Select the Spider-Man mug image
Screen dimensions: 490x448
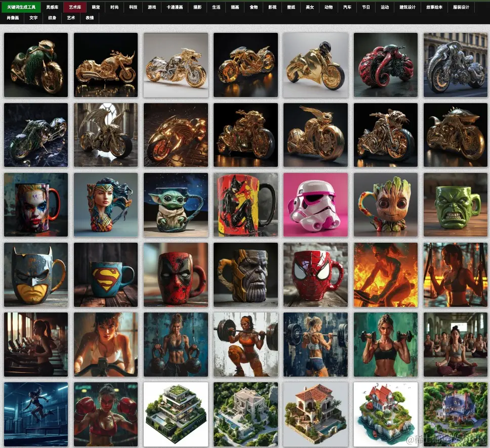pyautogui.click(x=316, y=275)
